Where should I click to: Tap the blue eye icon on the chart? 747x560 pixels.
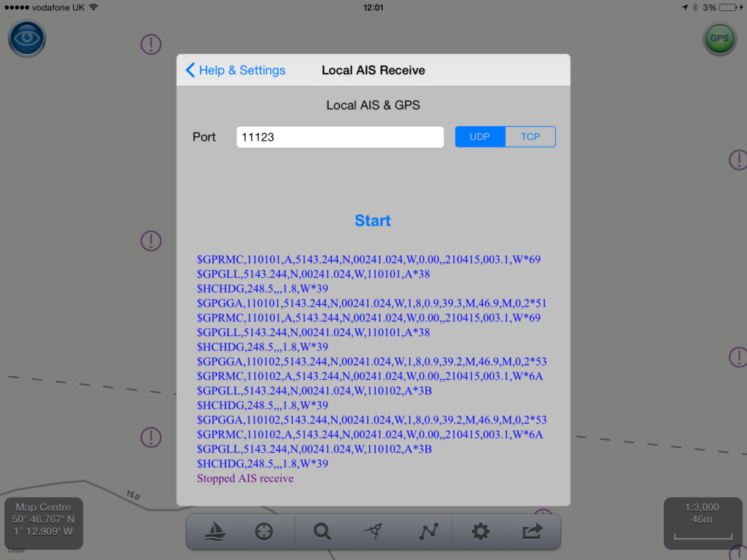point(27,38)
